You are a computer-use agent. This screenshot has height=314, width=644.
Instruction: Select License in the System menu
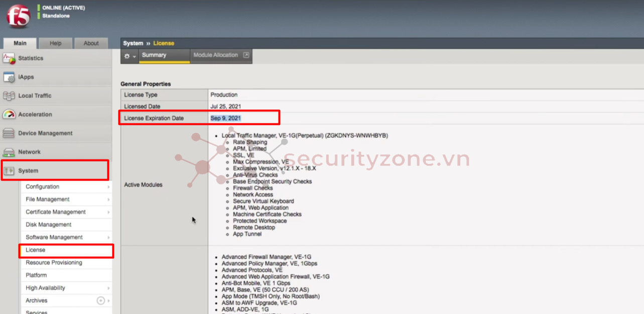[36, 250]
